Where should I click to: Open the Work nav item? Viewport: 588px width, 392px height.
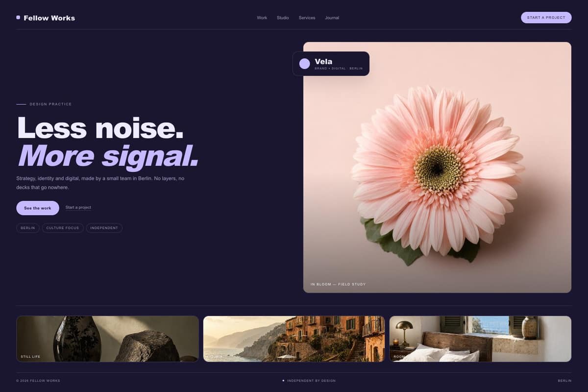[262, 18]
